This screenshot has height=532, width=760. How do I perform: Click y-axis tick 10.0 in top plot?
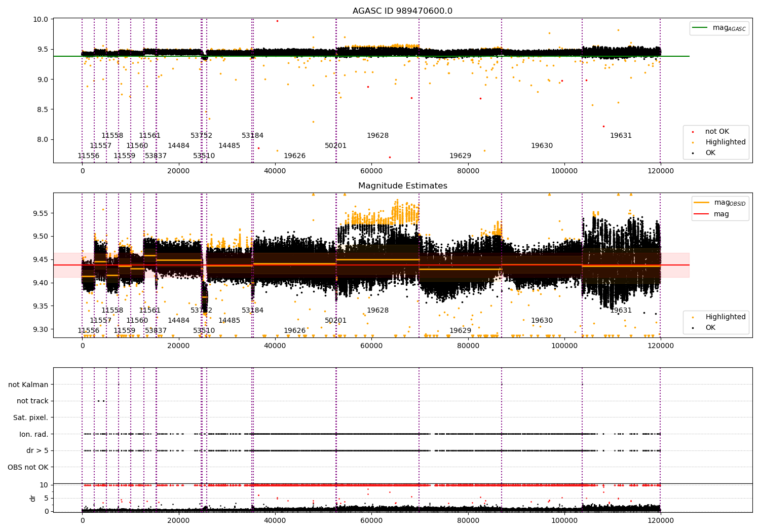click(x=41, y=19)
